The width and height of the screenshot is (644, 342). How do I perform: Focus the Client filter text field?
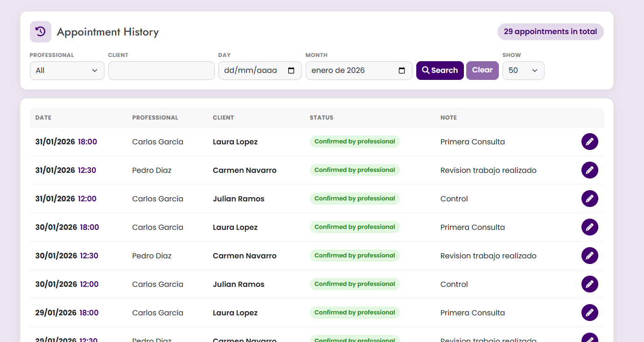point(161,71)
